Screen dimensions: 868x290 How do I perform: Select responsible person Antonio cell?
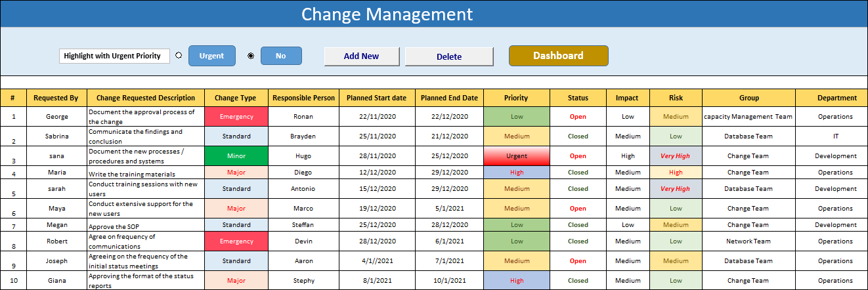click(303, 189)
